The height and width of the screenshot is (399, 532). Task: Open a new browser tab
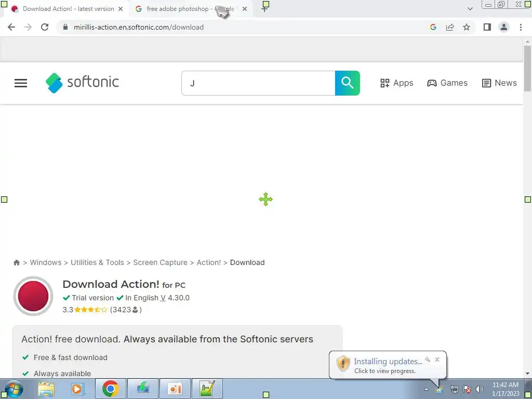(x=264, y=9)
